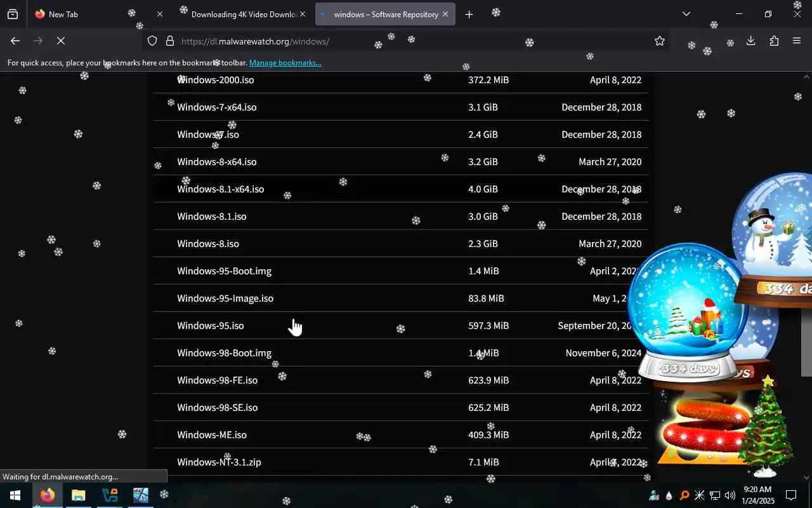Click the 7.1 MiB size value

(483, 462)
